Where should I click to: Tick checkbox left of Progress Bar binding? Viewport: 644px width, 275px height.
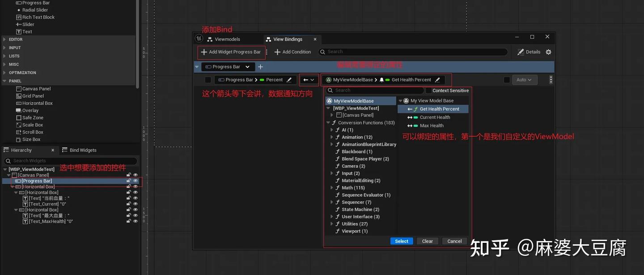pyautogui.click(x=208, y=80)
